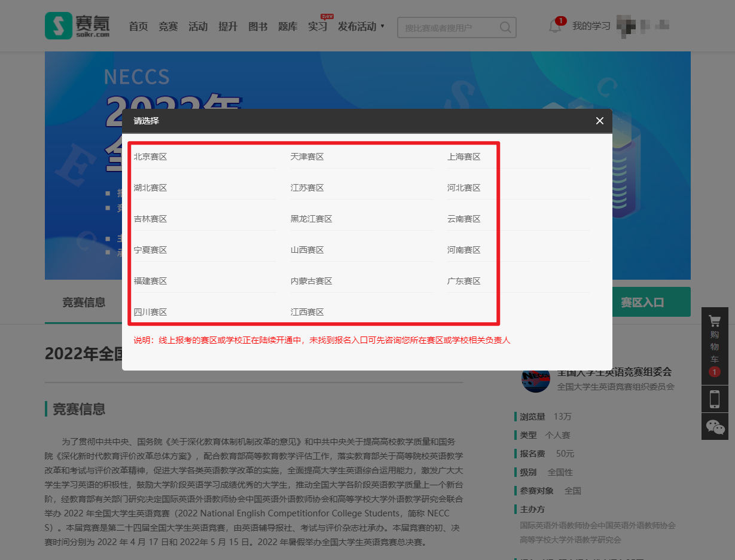Image resolution: width=735 pixels, height=560 pixels.
Task: Select 广东赛区 from the region list
Action: [x=463, y=281]
